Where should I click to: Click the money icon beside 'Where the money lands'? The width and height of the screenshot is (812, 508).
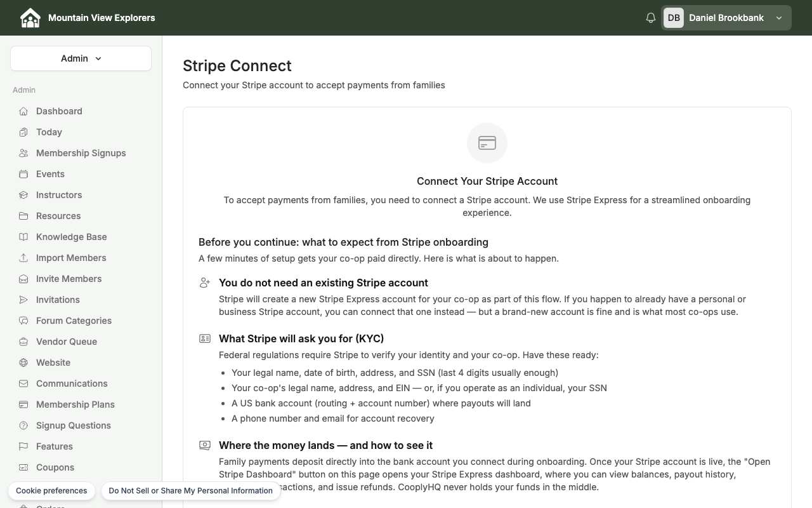(205, 445)
